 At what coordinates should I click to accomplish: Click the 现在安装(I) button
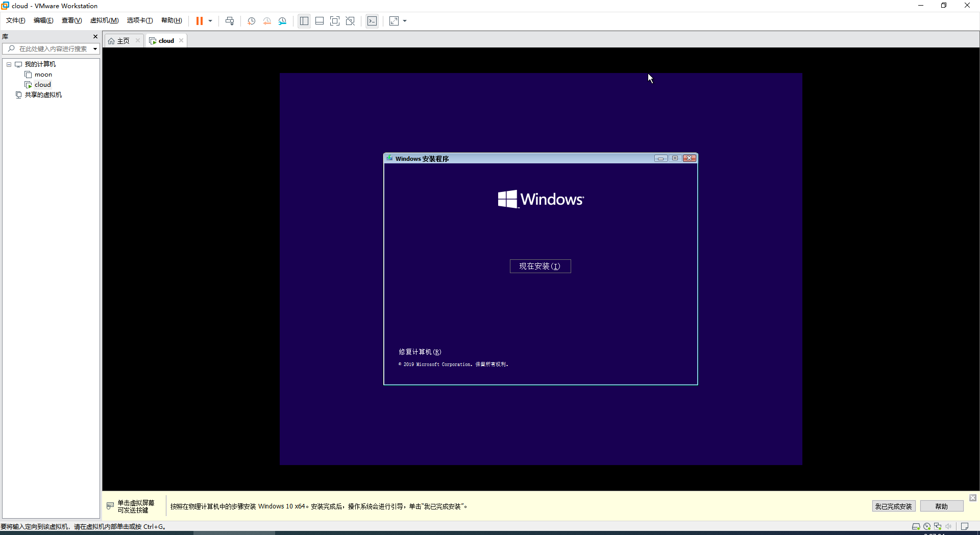pyautogui.click(x=540, y=266)
